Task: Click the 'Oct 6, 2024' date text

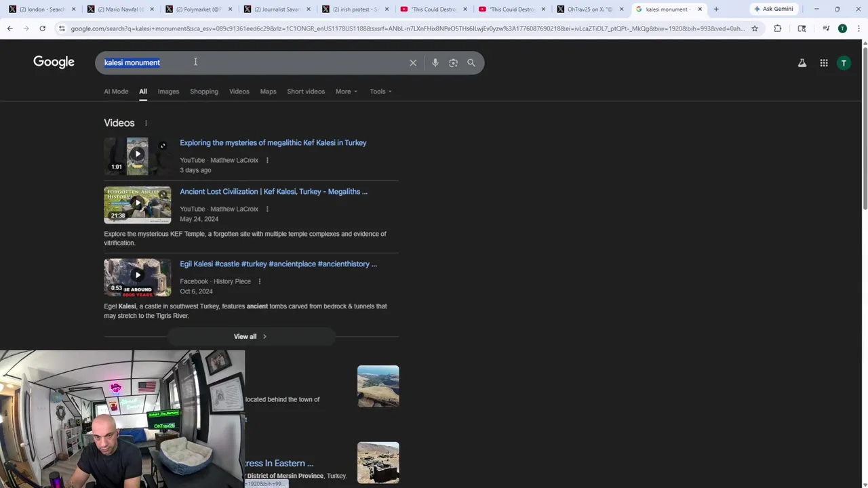Action: click(x=196, y=291)
